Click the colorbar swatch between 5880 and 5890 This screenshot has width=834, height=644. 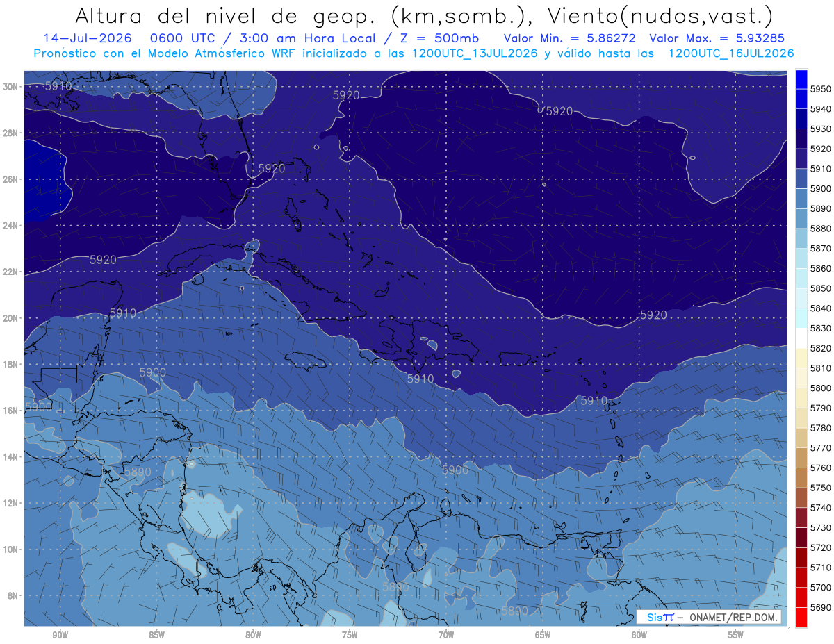(x=801, y=219)
